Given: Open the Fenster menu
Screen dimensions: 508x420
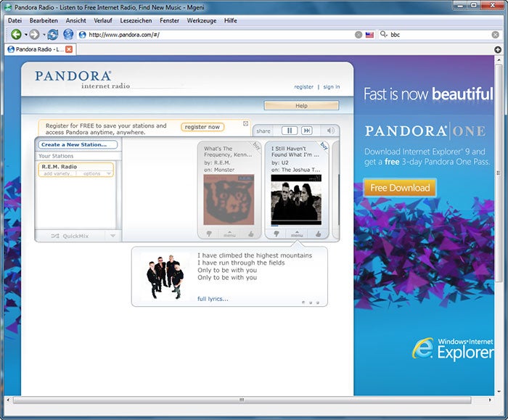Looking at the screenshot, I should [169, 20].
